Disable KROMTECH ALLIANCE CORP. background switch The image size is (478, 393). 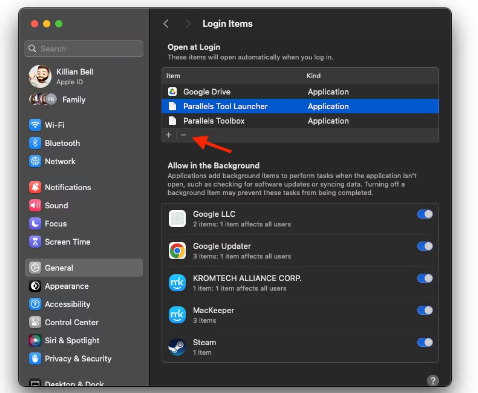click(425, 278)
